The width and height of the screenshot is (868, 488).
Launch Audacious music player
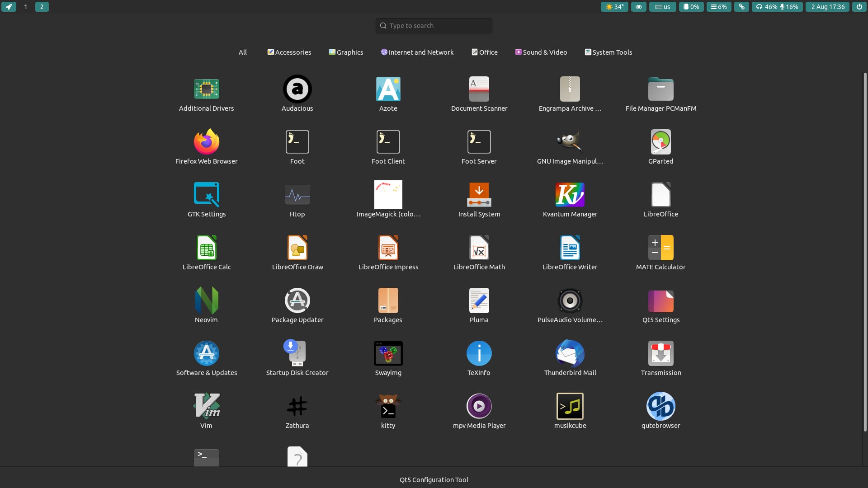(297, 94)
